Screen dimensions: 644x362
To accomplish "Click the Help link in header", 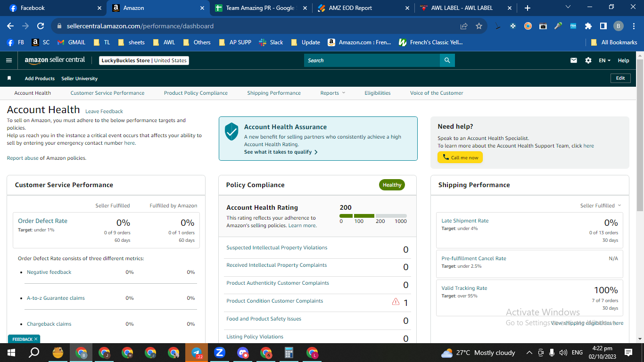I will (x=623, y=60).
